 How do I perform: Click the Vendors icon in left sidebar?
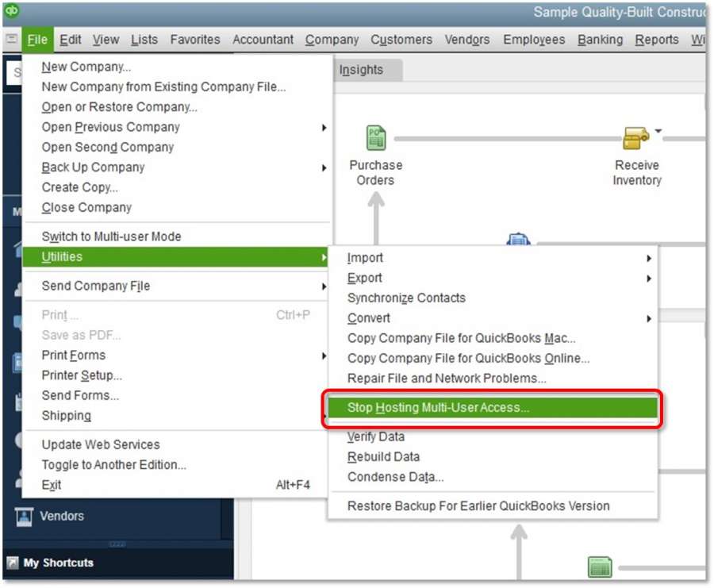(25, 517)
